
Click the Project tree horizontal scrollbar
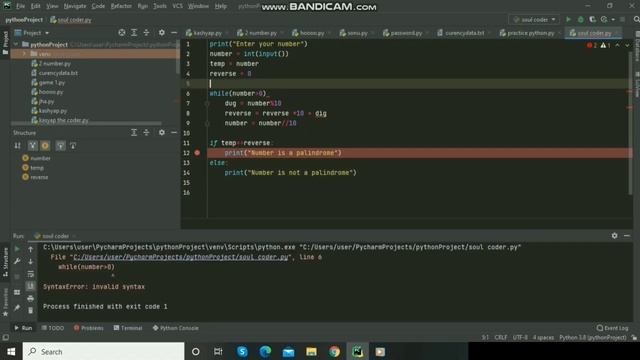(x=87, y=123)
